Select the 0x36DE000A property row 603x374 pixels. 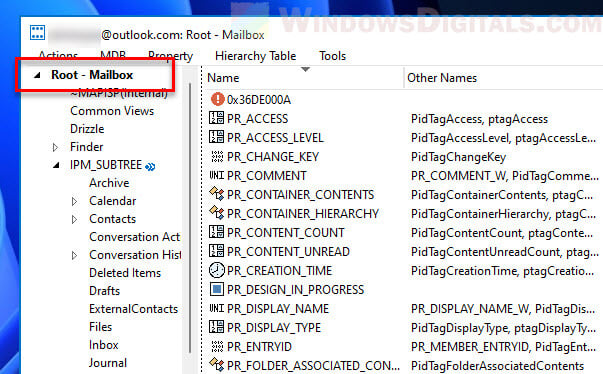259,100
